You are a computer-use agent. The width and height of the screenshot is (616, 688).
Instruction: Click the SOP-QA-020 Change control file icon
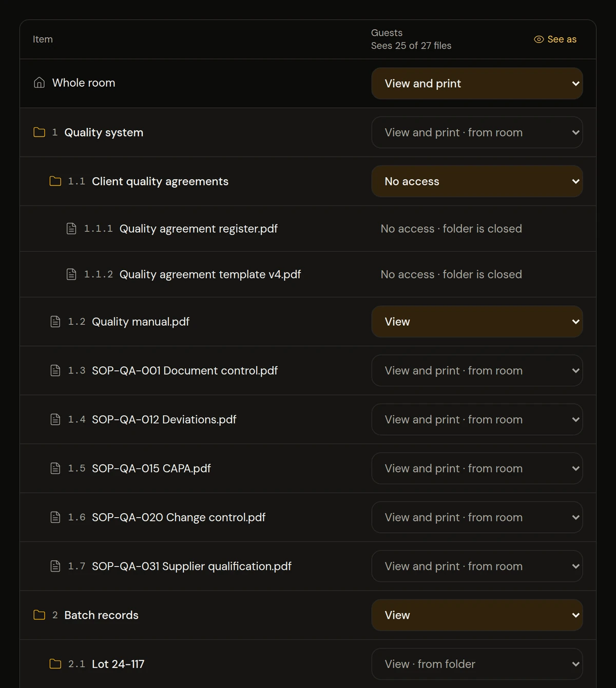(x=55, y=517)
